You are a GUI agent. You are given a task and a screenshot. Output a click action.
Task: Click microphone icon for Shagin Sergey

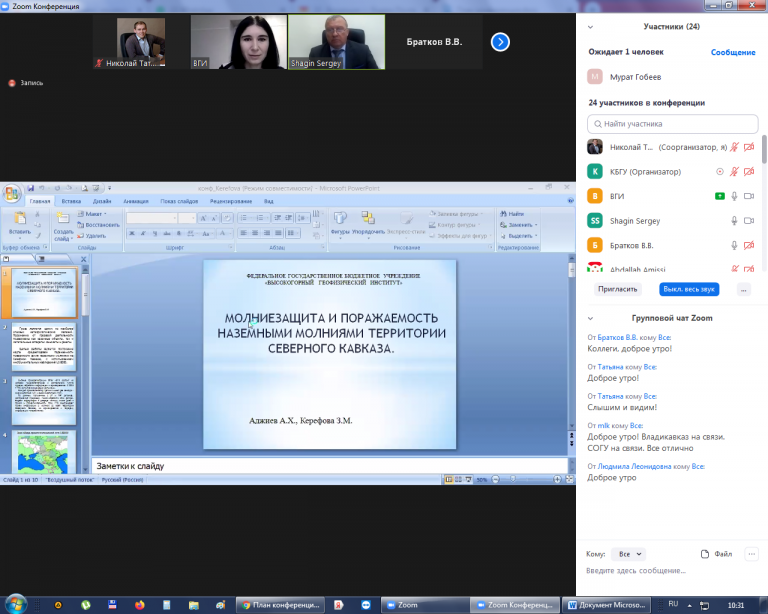coord(734,221)
